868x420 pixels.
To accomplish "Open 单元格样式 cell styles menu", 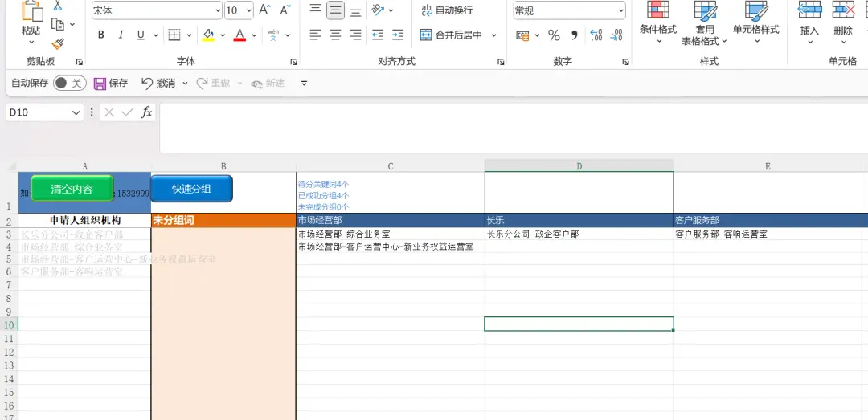I will (x=755, y=23).
